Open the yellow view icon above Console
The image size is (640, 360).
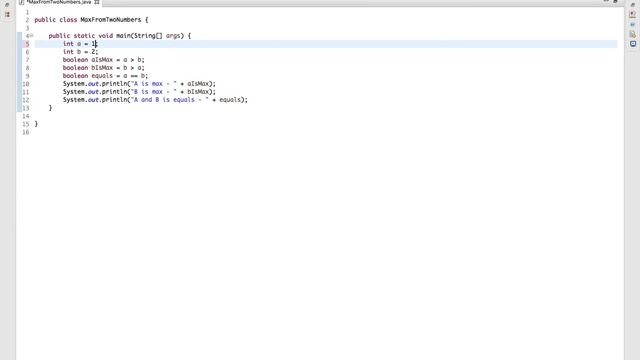633,34
